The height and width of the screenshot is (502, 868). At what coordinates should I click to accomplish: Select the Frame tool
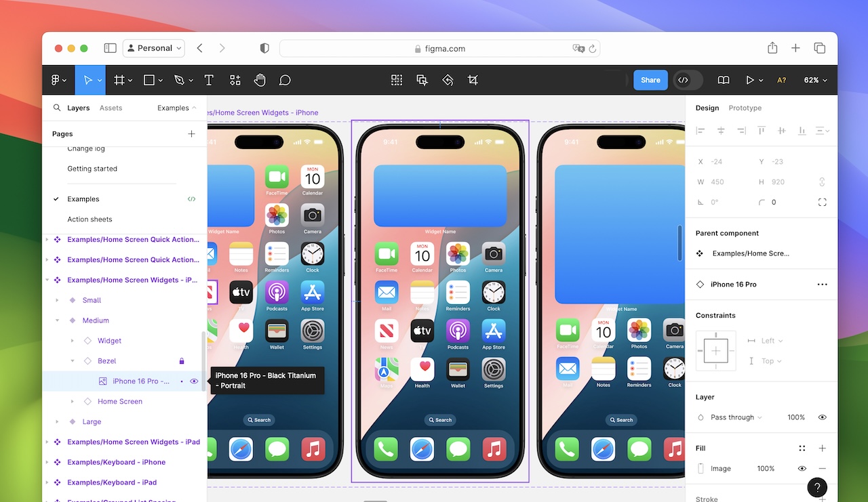pos(119,80)
